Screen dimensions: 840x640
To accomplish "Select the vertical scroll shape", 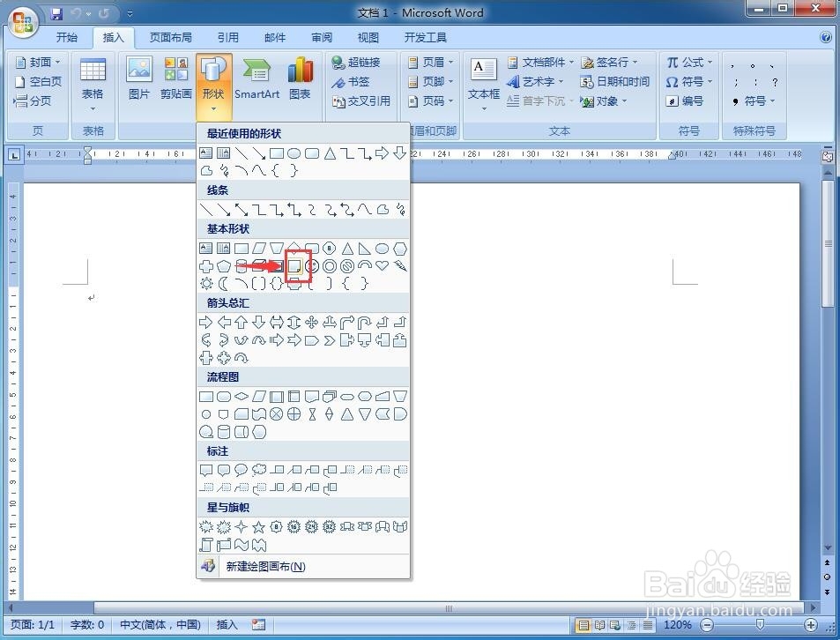I will tap(206, 545).
